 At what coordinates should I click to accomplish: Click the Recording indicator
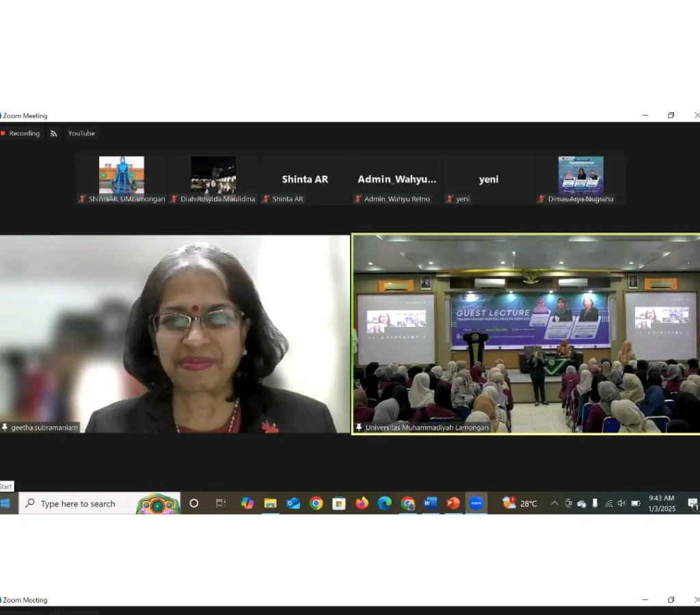[21, 133]
